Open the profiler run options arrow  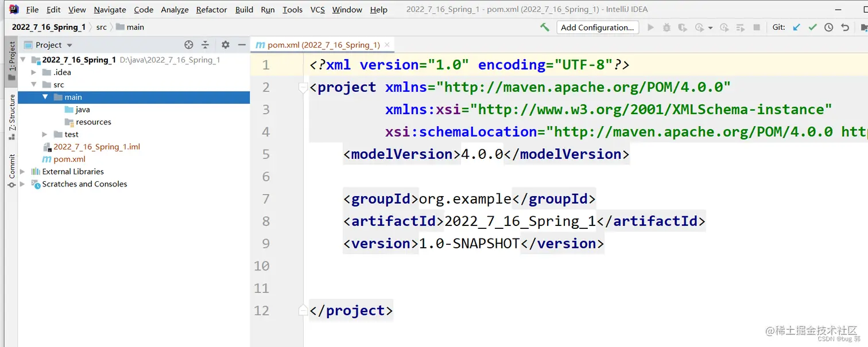(x=710, y=28)
